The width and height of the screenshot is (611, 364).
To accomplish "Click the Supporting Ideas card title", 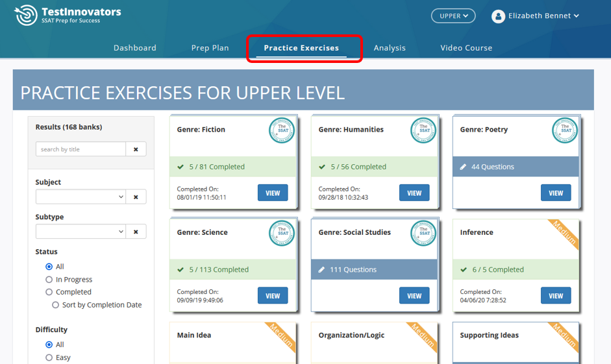I will (x=489, y=335).
